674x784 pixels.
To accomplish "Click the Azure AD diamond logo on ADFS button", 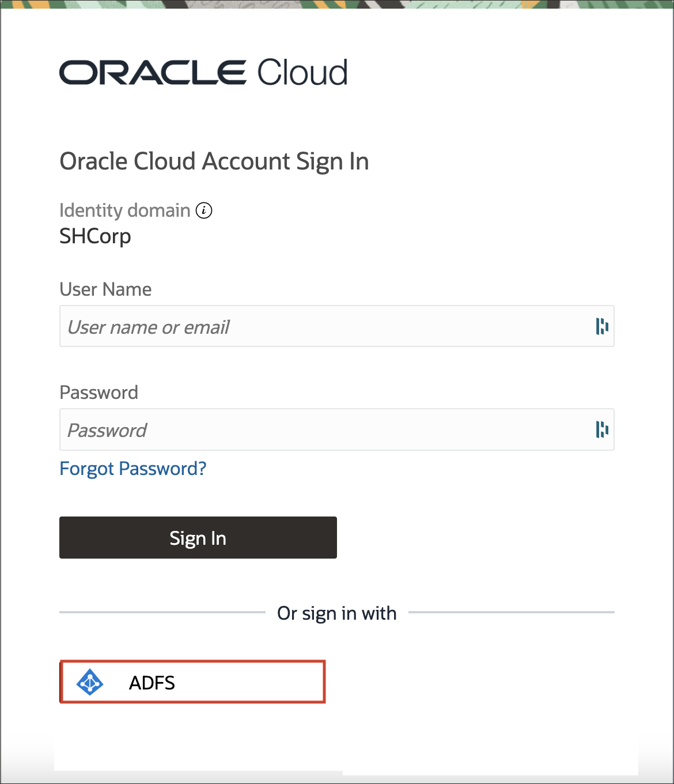I will [x=90, y=683].
